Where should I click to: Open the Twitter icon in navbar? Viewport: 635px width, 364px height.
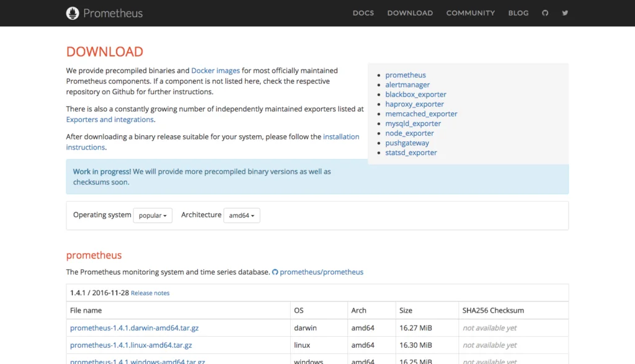coord(565,13)
